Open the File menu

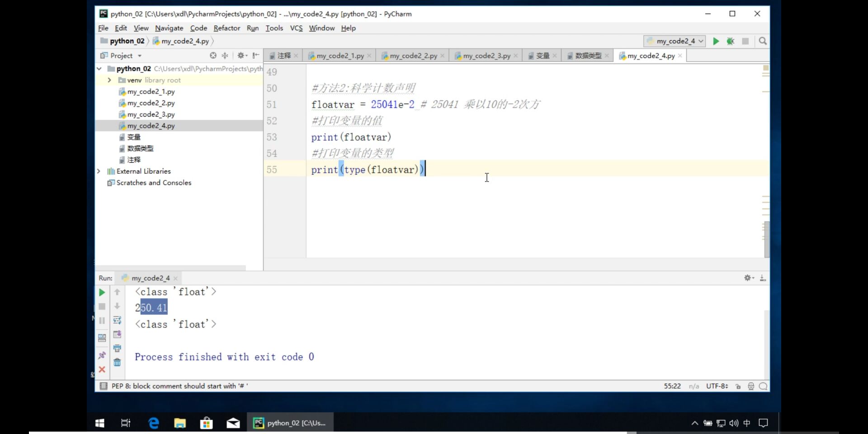(103, 28)
